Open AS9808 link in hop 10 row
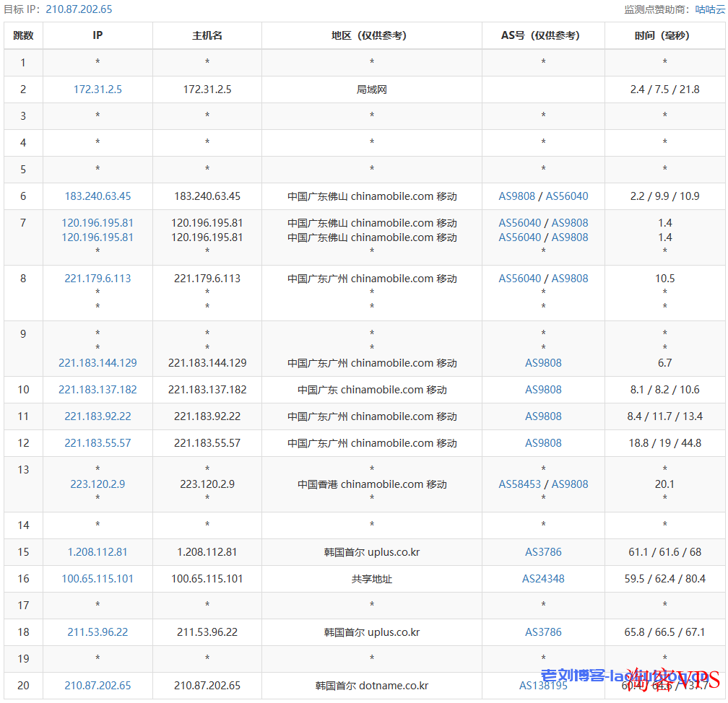Image resolution: width=728 pixels, height=703 pixels. pyautogui.click(x=543, y=390)
